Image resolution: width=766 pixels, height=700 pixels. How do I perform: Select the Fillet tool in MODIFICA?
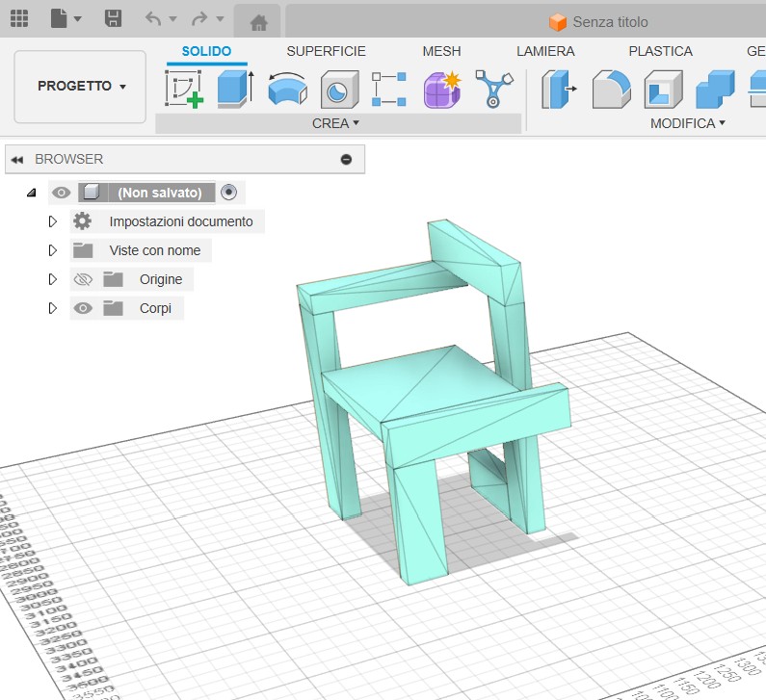click(x=610, y=90)
